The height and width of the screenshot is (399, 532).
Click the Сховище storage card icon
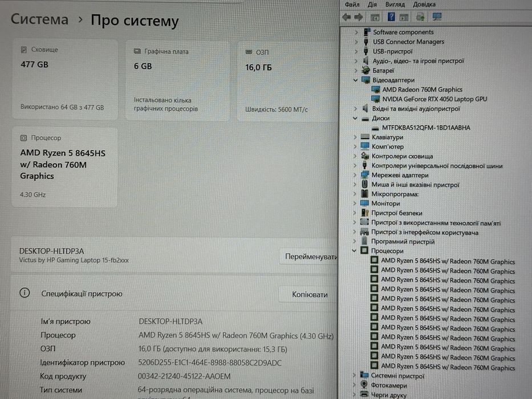[x=24, y=50]
